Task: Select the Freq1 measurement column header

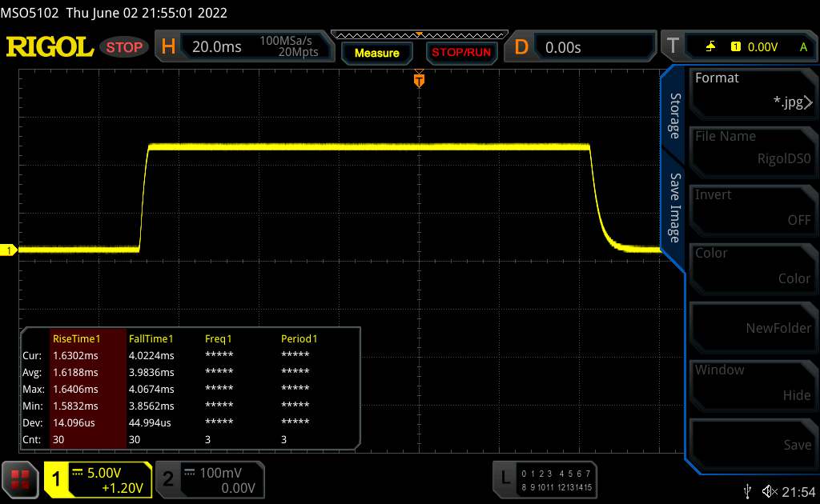Action: pyautogui.click(x=218, y=338)
